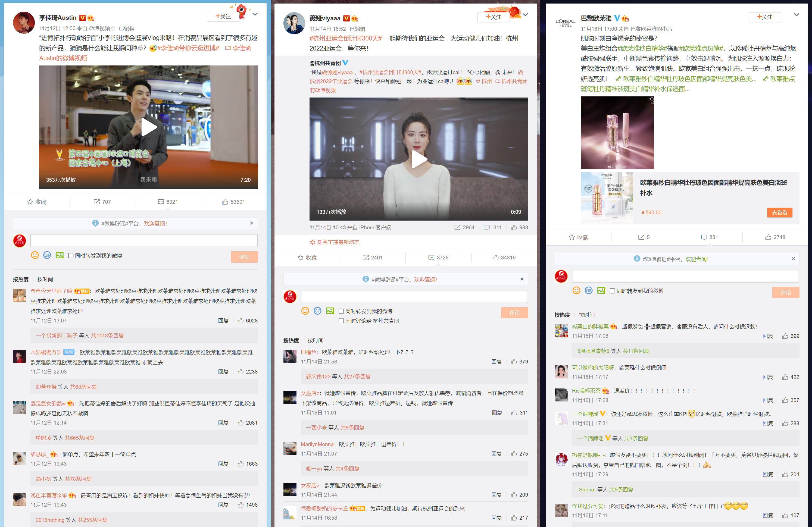
Task: Select 按热度 tab in 薇娅viyaaa comments
Action: pyautogui.click(x=291, y=340)
